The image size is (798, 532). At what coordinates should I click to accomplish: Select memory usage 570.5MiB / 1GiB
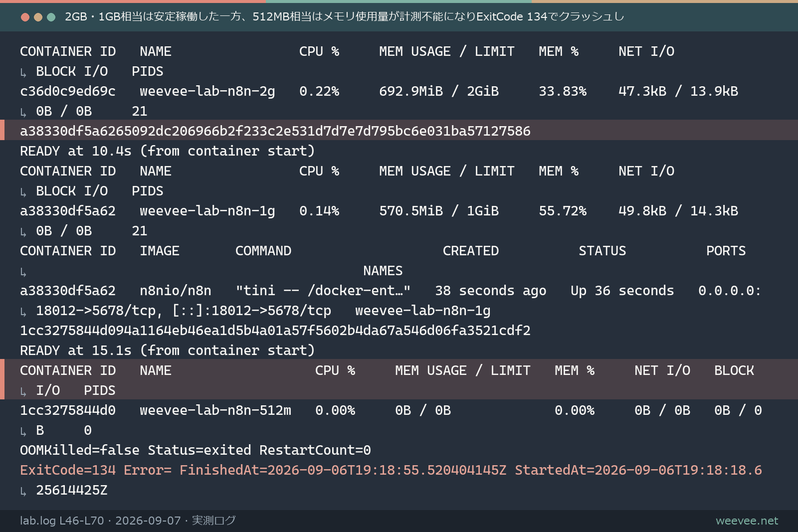pos(439,211)
